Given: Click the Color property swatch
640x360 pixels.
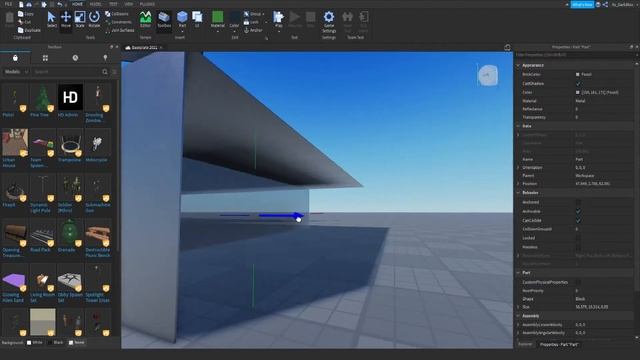Looking at the screenshot, I should 578,93.
